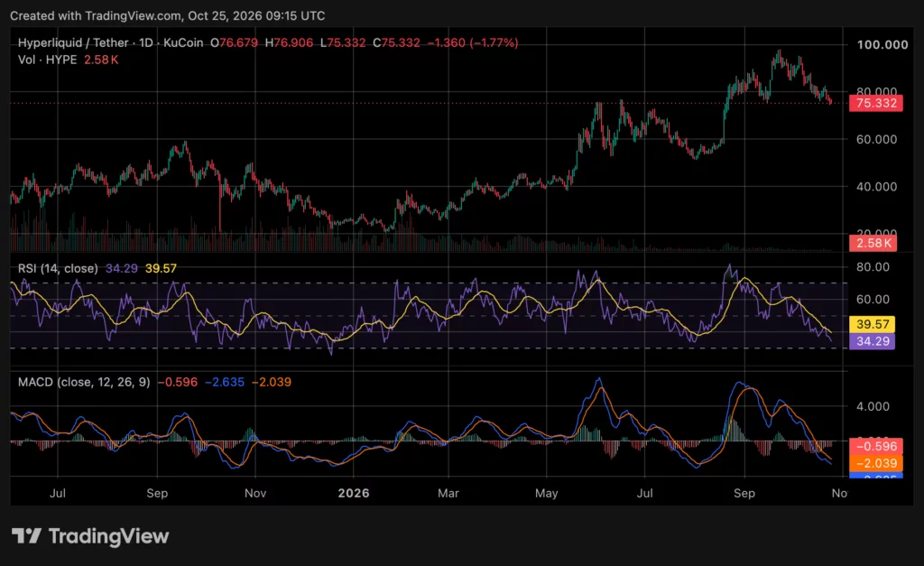
Task: Click the high value H76.906
Action: (289, 43)
